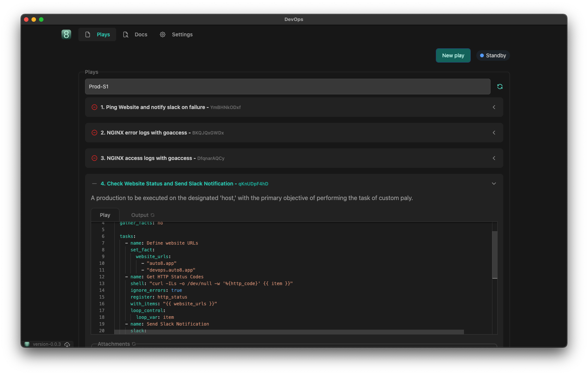Click the green refresh plays icon

point(500,87)
